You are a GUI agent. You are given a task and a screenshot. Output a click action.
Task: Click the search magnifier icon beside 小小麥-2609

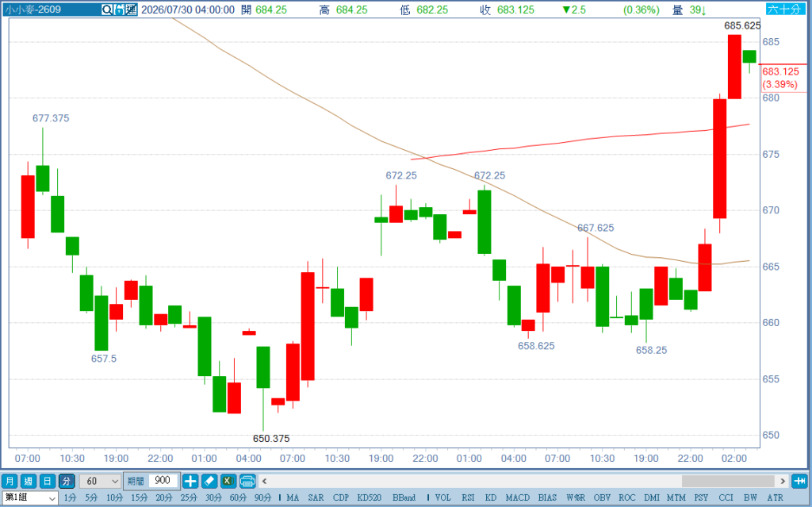point(107,10)
